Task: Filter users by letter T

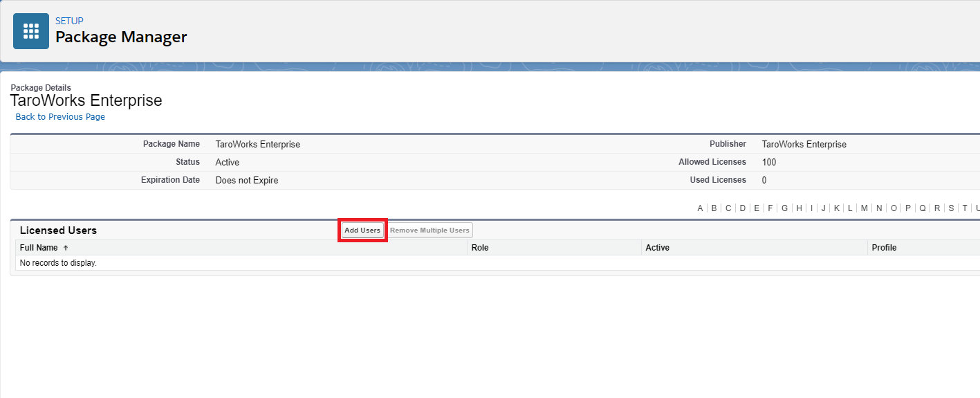Action: (x=965, y=208)
